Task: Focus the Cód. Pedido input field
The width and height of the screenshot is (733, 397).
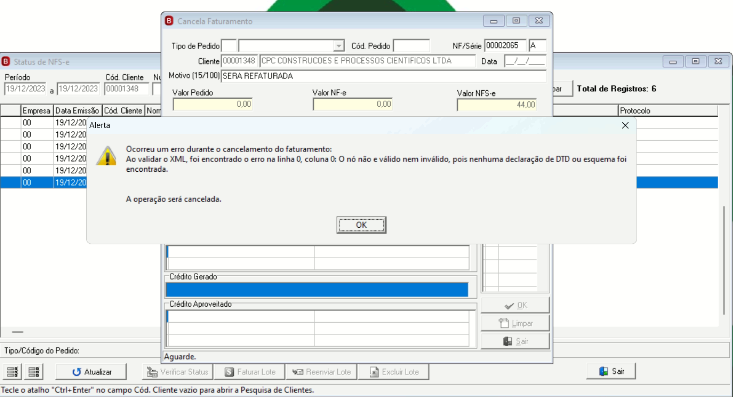Action: 411,46
